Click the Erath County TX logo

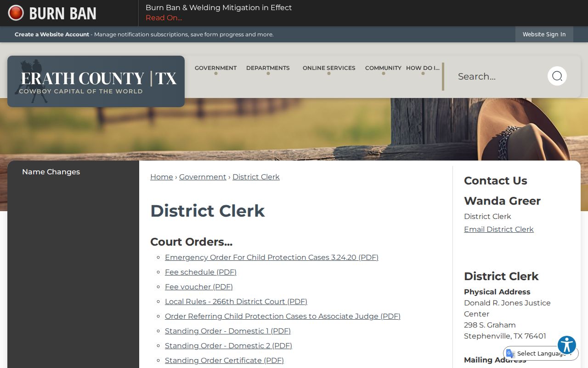(96, 81)
